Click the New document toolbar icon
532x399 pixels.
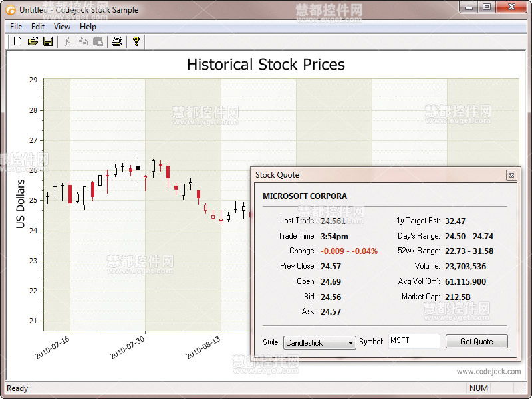[x=17, y=41]
